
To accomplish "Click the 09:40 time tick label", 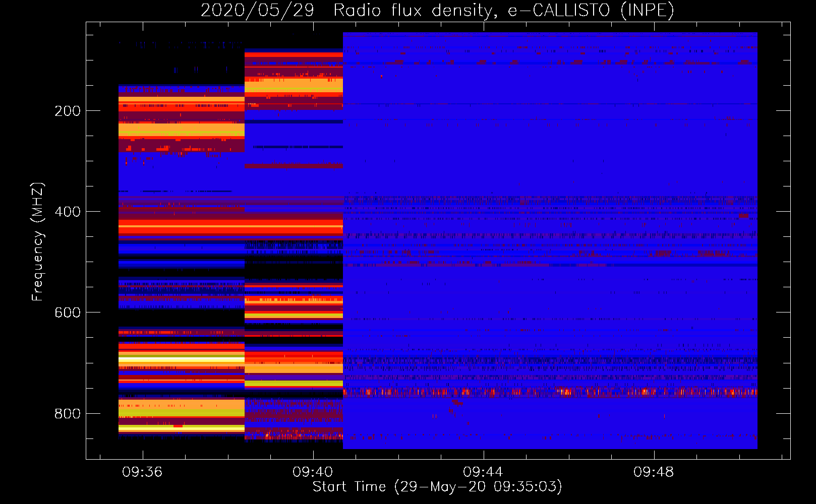I will pyautogui.click(x=313, y=472).
